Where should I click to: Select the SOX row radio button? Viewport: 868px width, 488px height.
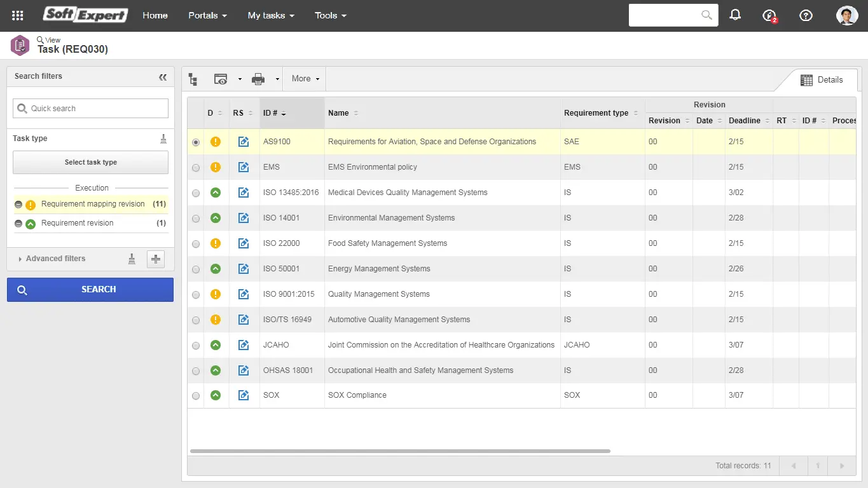[196, 396]
